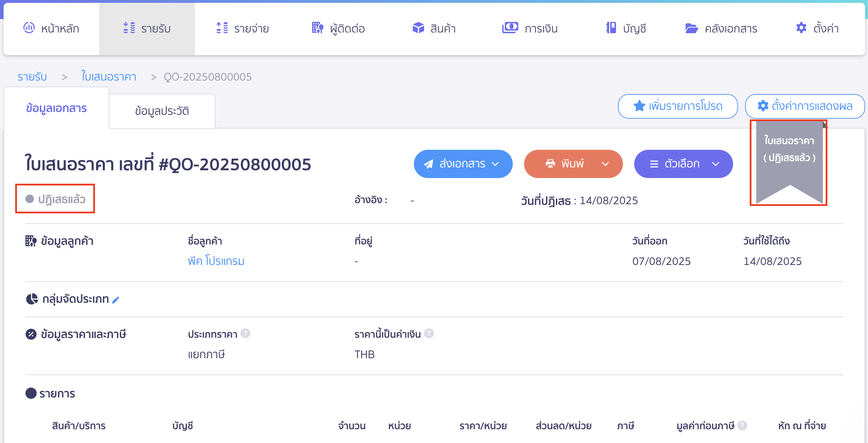The width and height of the screenshot is (868, 443).
Task: Click the ภาษี tax column header
Action: [626, 426]
